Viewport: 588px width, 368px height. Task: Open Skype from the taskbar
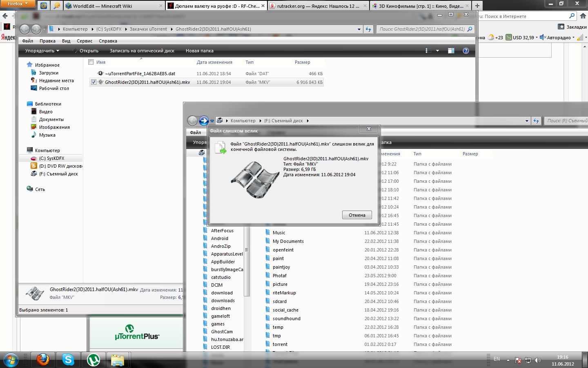[x=68, y=360]
